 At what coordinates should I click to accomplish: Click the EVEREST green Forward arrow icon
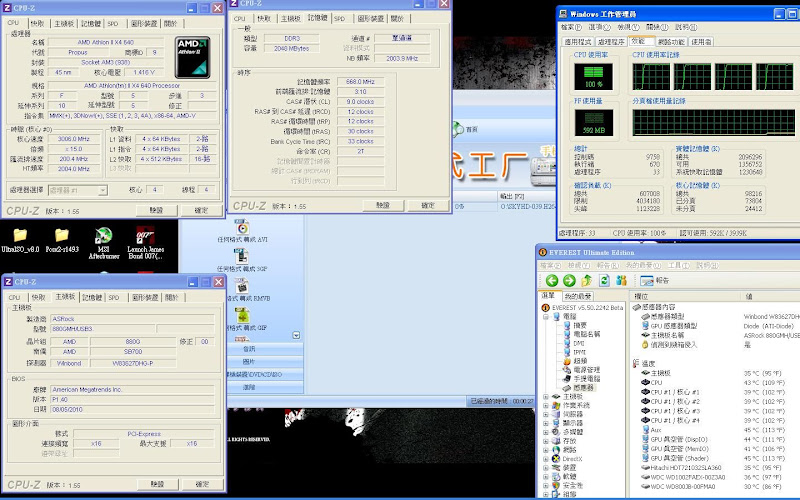click(x=567, y=280)
